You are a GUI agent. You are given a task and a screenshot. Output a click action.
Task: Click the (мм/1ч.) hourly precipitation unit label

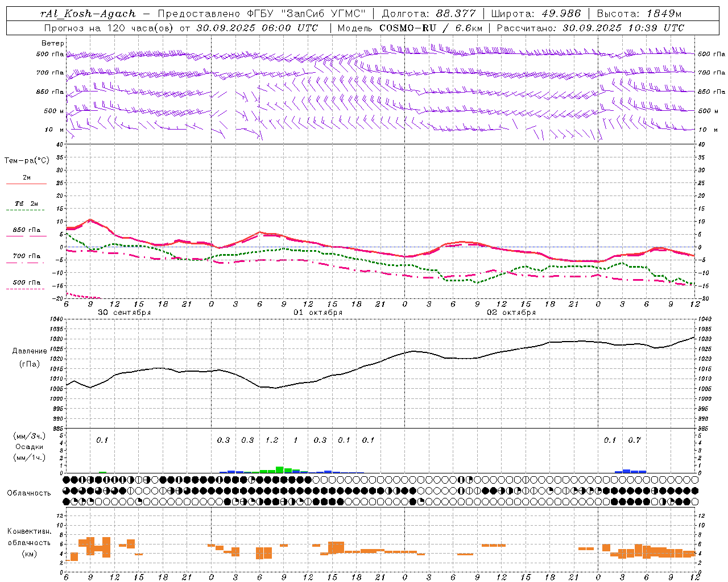tap(30, 458)
